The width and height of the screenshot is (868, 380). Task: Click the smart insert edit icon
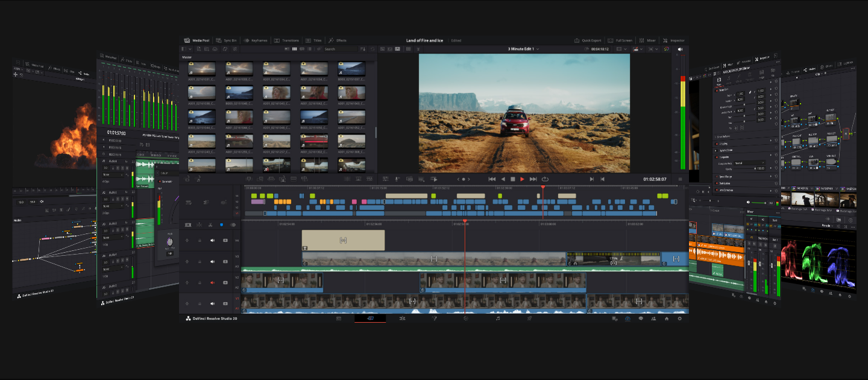250,179
